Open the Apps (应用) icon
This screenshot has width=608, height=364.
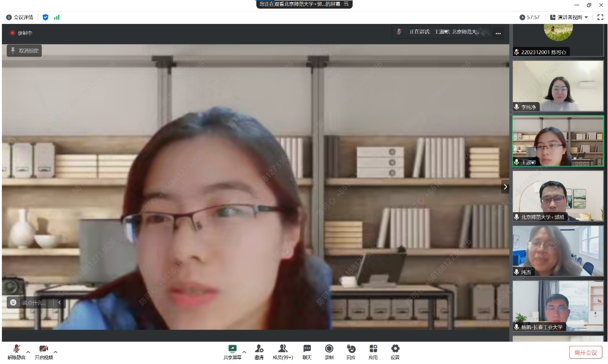pyautogui.click(x=373, y=349)
